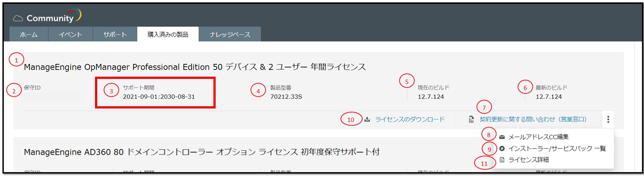The height and width of the screenshot is (176, 644).
Task: Open the ナレッジベース tab
Action: coord(230,34)
